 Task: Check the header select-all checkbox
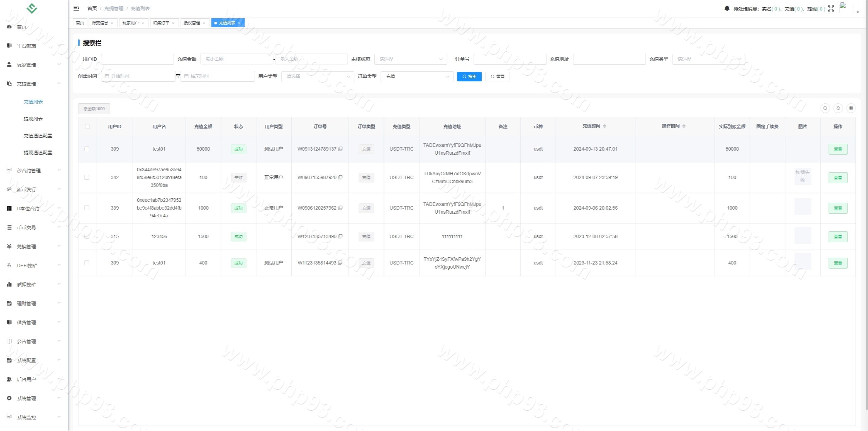click(x=87, y=126)
